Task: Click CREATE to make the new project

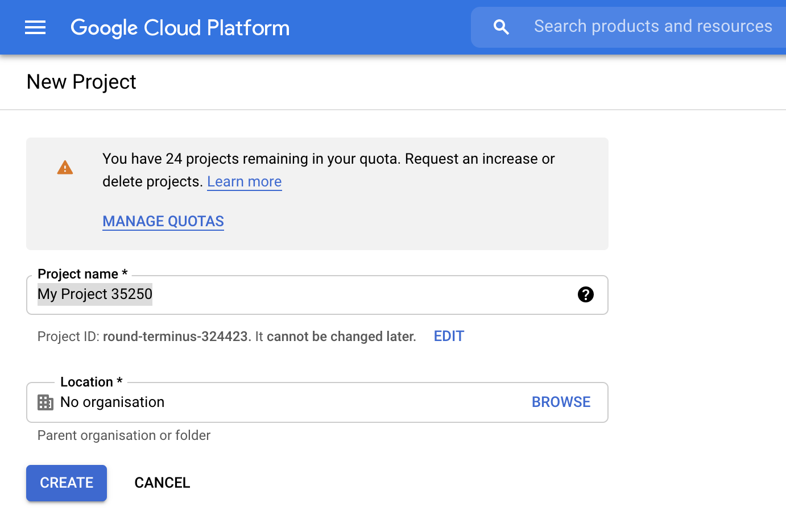Action: (66, 483)
